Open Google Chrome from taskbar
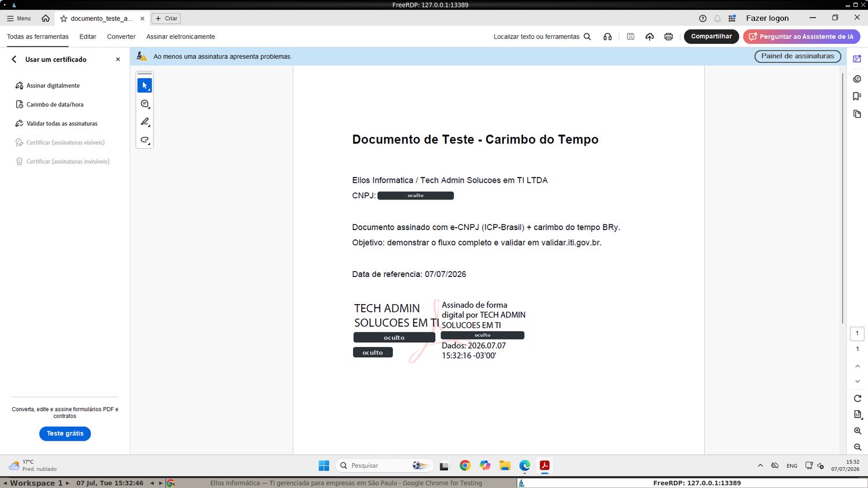Screen dimensions: 868x488 click(465, 465)
